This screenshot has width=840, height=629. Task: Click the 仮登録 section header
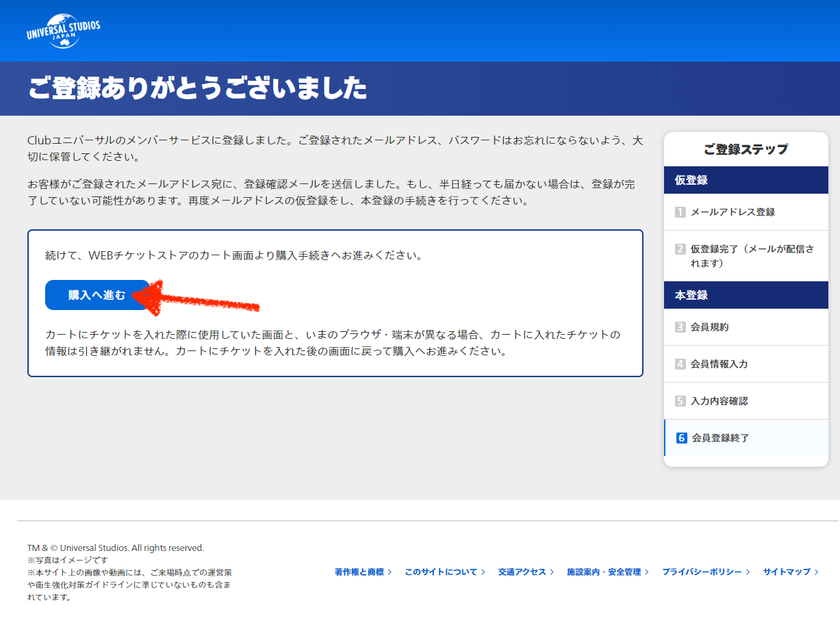point(746,180)
